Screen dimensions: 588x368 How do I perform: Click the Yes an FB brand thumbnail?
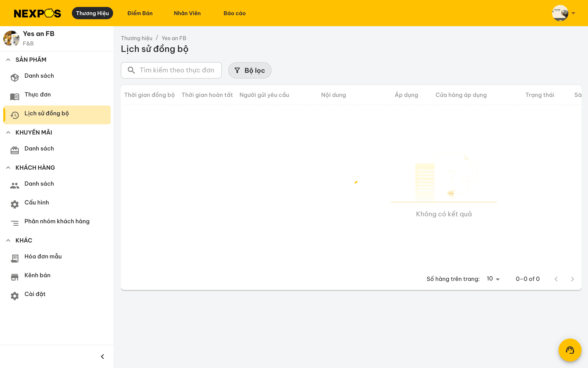pyautogui.click(x=11, y=38)
